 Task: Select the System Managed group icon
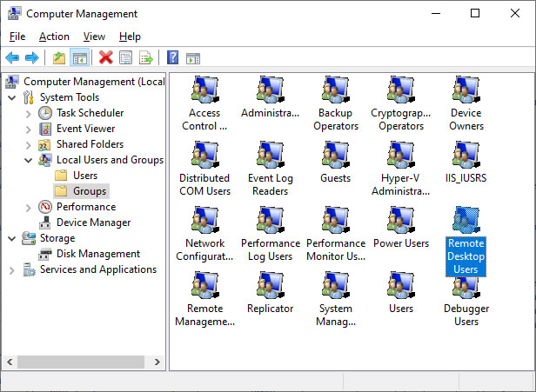point(335,285)
